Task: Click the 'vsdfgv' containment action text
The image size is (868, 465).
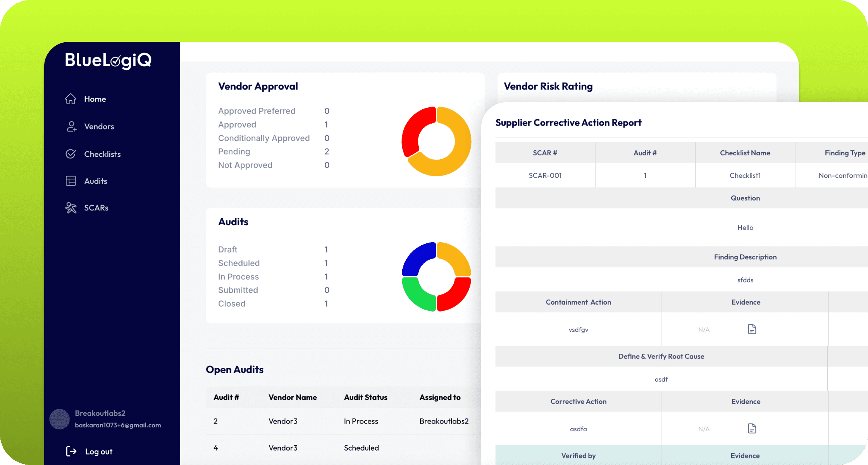Action: 579,330
